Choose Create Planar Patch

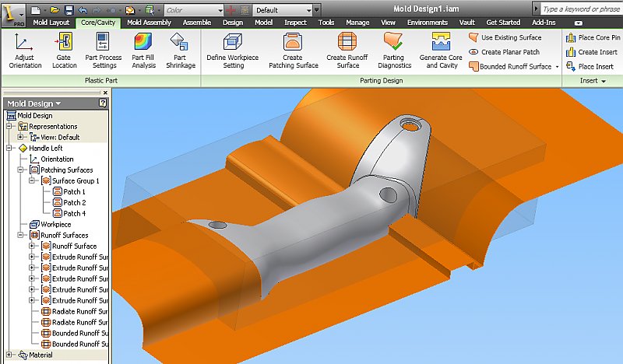[x=504, y=52]
